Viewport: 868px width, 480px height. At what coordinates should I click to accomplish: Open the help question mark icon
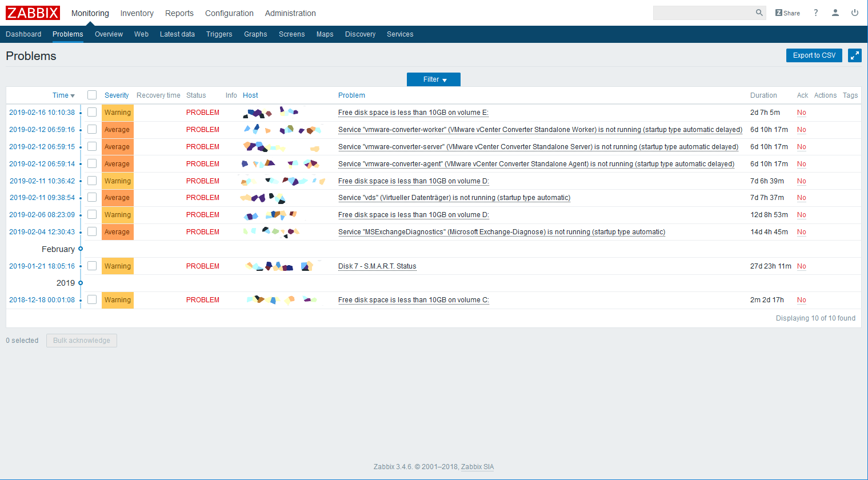click(815, 13)
